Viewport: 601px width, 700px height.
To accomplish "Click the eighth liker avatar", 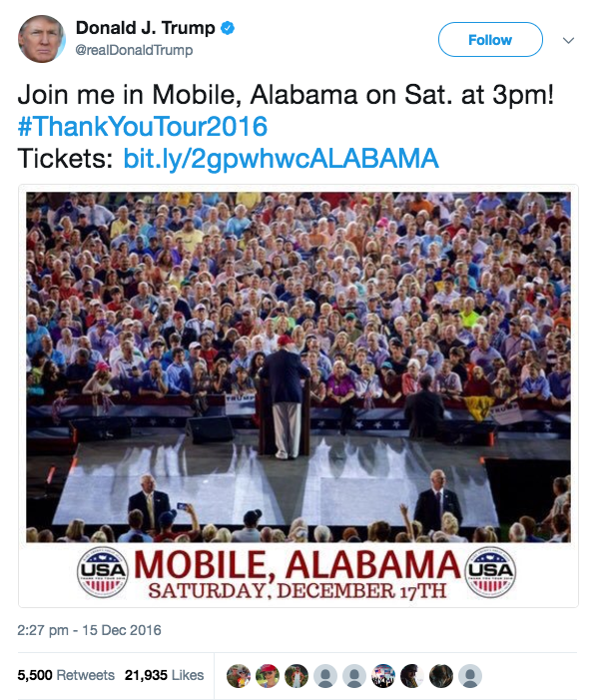I will (441, 676).
